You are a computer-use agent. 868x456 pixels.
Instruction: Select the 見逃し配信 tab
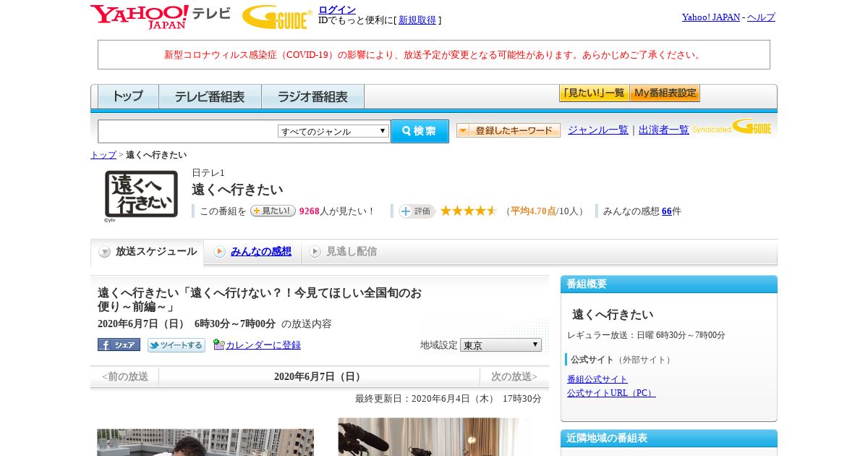[x=352, y=251]
